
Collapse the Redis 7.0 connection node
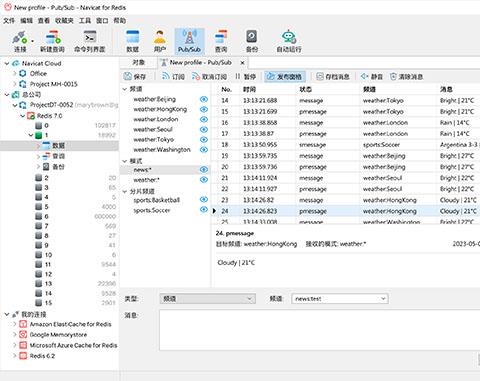coord(23,116)
